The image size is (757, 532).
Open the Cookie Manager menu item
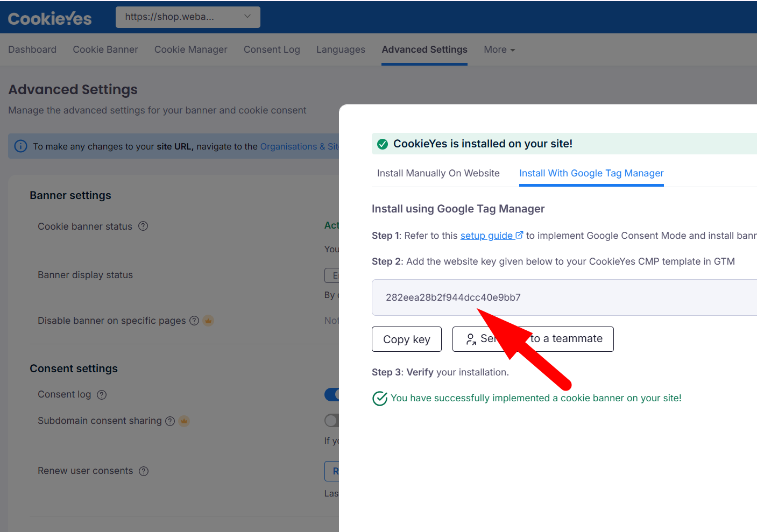coord(190,49)
